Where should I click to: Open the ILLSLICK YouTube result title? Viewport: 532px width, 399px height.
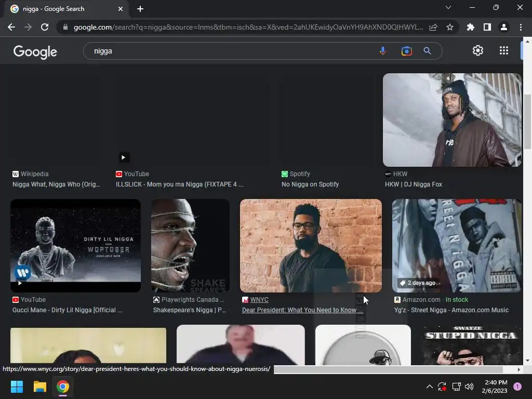click(x=179, y=184)
